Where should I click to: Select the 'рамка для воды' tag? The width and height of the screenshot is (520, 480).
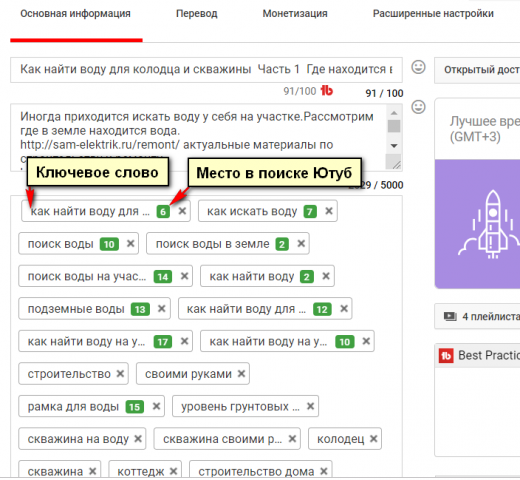click(x=73, y=406)
